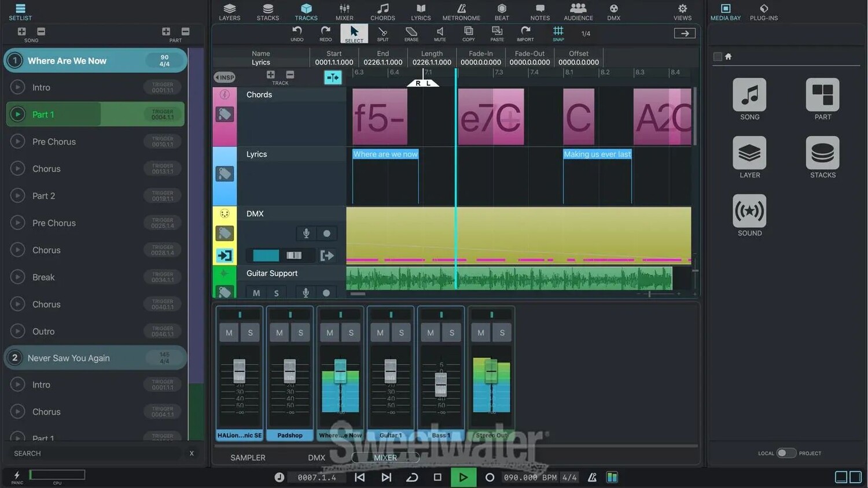Select the Split tool in toolbar

tap(382, 34)
